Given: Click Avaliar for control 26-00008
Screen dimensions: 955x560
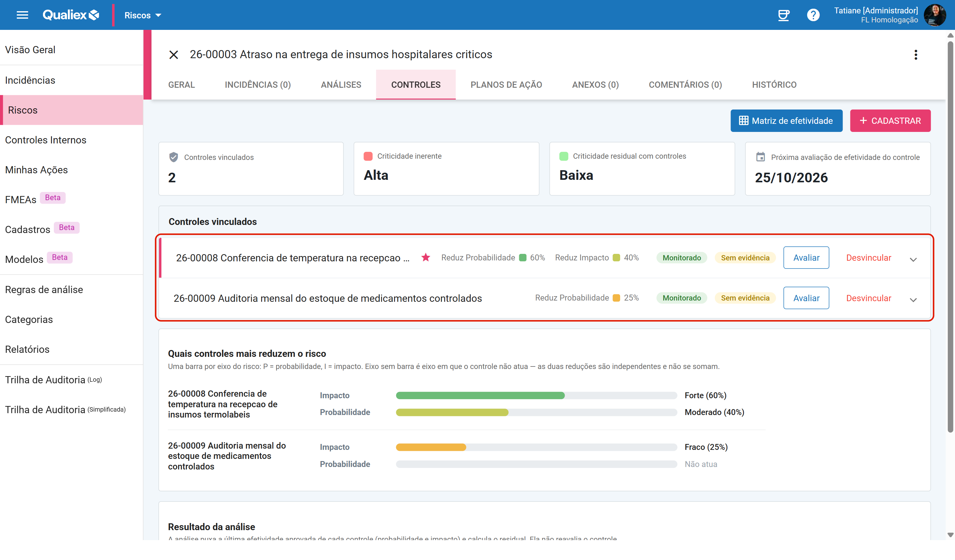Looking at the screenshot, I should (806, 258).
